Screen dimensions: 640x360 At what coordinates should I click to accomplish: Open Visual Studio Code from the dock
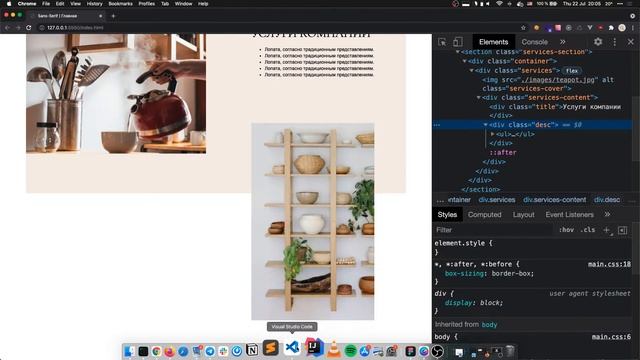pyautogui.click(x=292, y=347)
